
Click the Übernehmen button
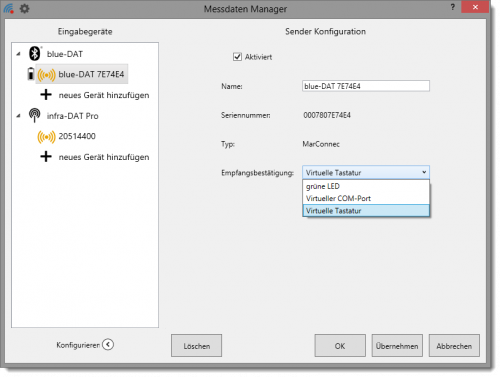click(397, 346)
